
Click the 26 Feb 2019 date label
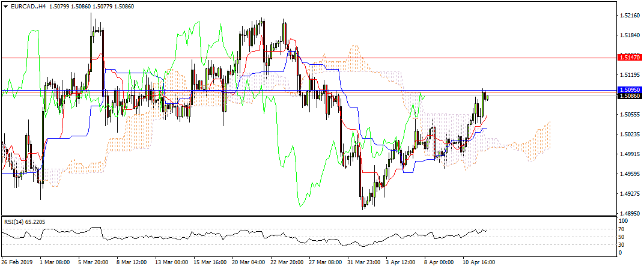pos(17,262)
